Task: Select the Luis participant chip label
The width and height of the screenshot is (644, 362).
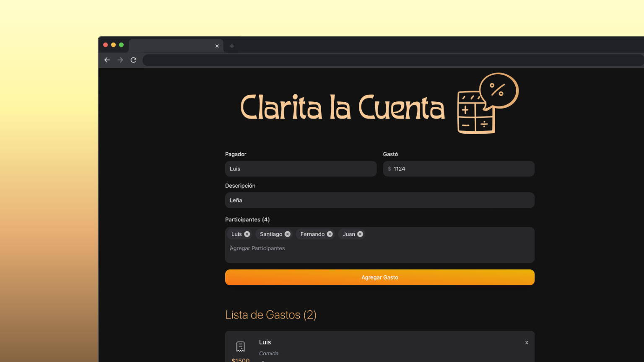Action: coord(236,234)
